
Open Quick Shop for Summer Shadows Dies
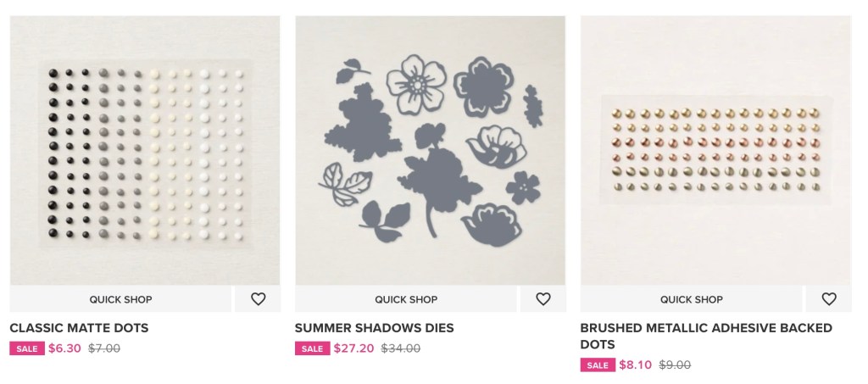[406, 299]
